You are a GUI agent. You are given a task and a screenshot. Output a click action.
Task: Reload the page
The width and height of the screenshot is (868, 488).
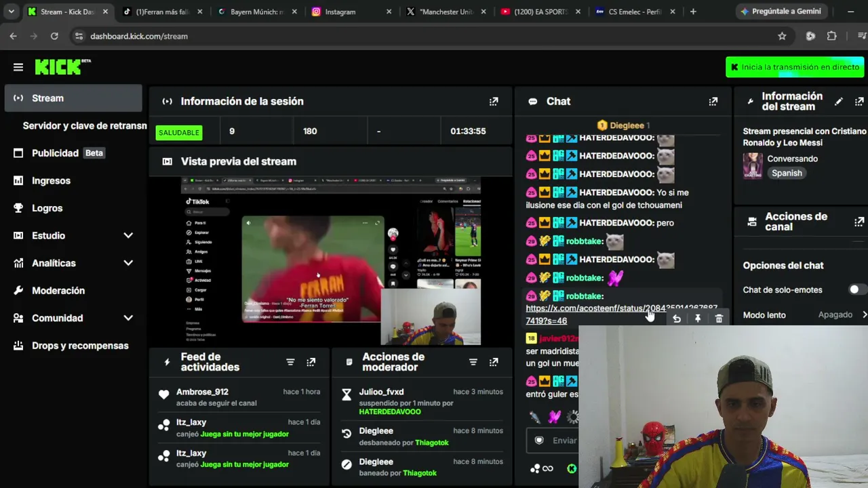[x=55, y=36]
